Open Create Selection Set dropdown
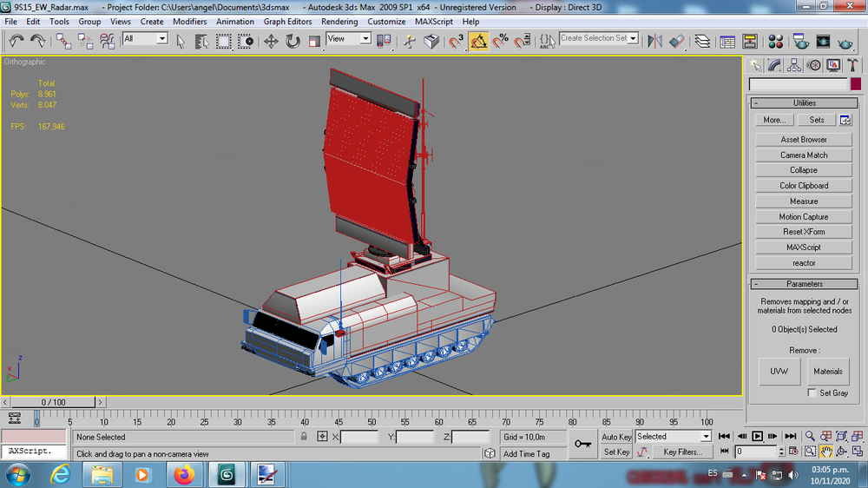 (x=598, y=38)
